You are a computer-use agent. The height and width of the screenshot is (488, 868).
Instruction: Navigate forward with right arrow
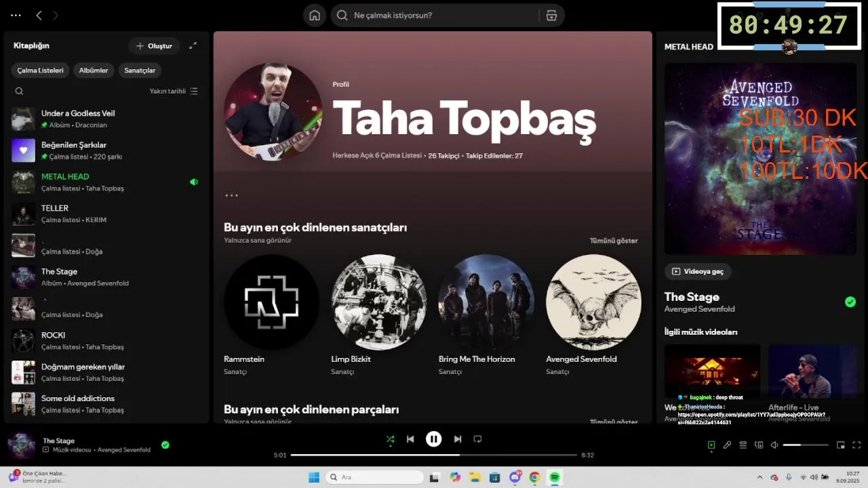point(56,15)
